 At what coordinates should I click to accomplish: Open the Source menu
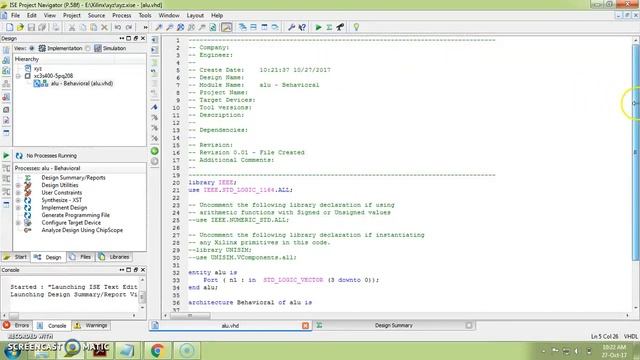pyautogui.click(x=96, y=16)
